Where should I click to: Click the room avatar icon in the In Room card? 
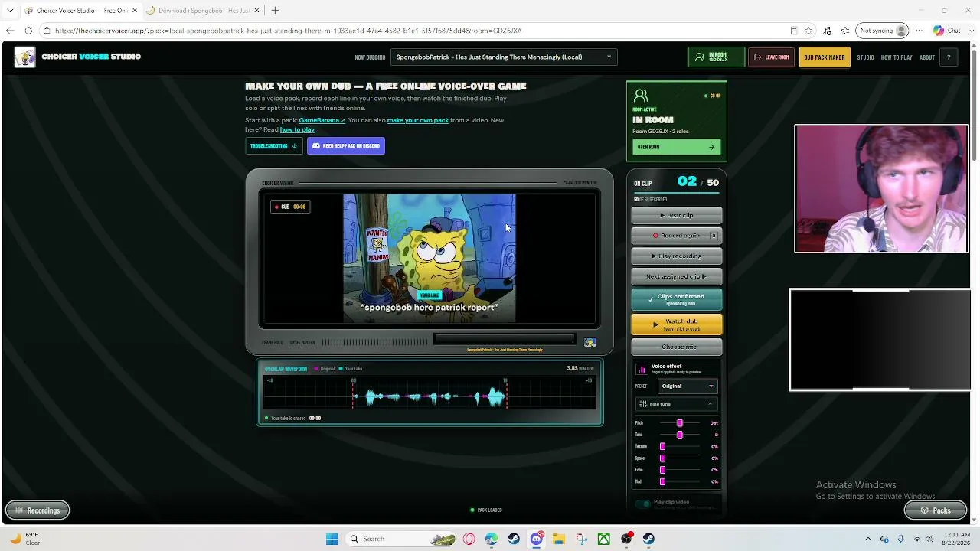click(641, 96)
